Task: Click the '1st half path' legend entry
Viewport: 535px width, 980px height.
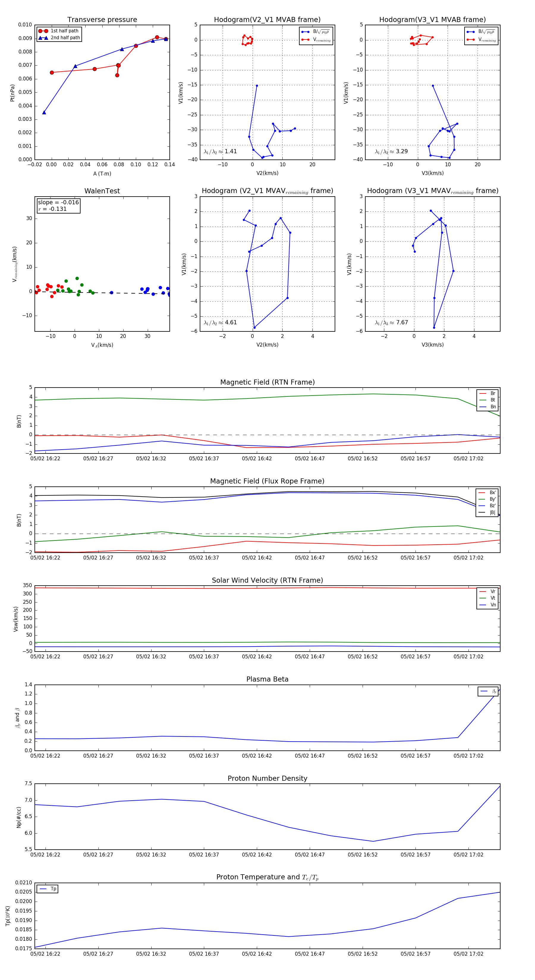Action: coord(59,31)
